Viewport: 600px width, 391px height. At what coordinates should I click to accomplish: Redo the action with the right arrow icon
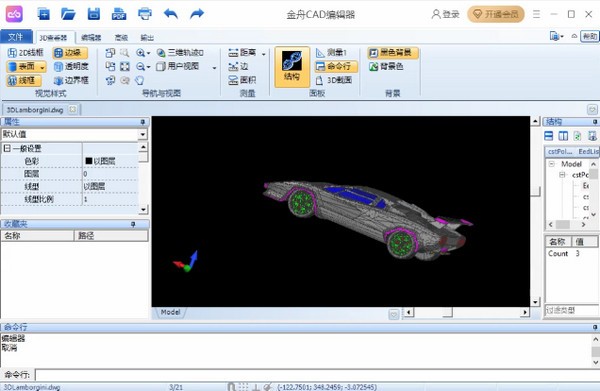[197, 14]
